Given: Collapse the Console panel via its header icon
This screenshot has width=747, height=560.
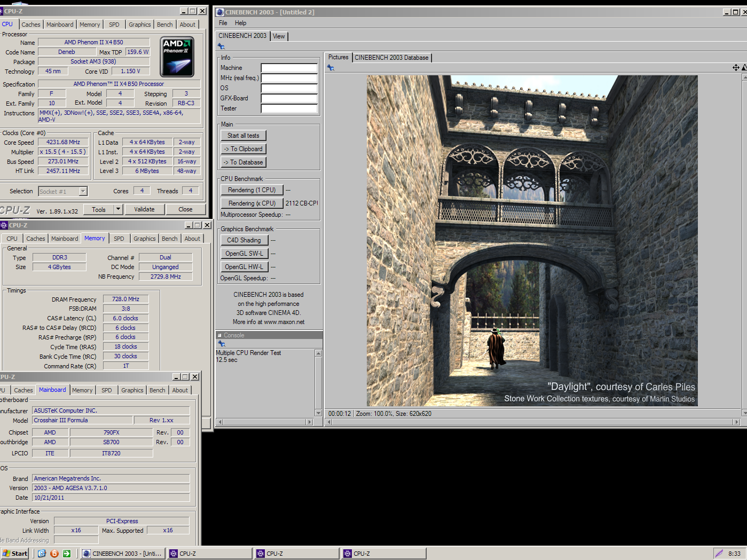Looking at the screenshot, I should click(219, 335).
